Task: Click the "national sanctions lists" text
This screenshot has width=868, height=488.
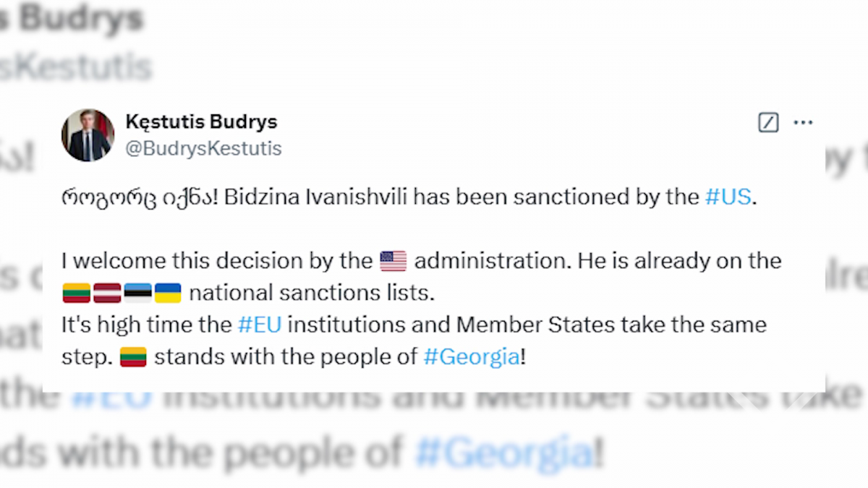Action: (312, 293)
